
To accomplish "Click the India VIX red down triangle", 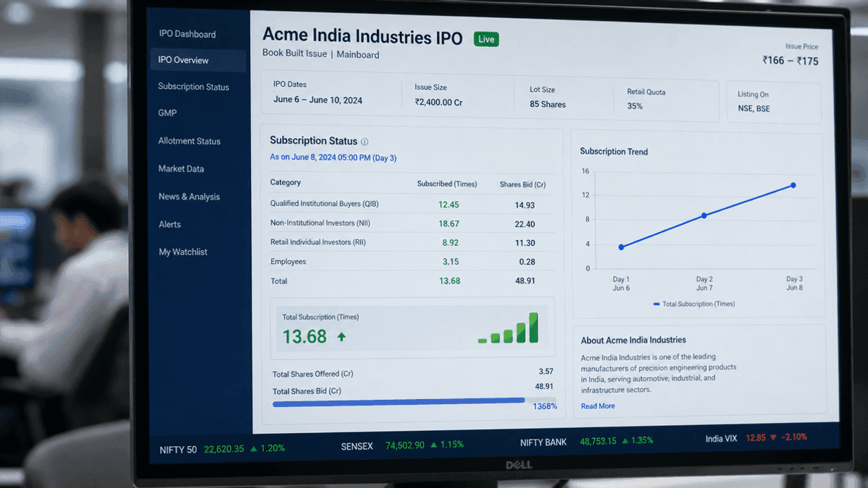I will (x=773, y=437).
